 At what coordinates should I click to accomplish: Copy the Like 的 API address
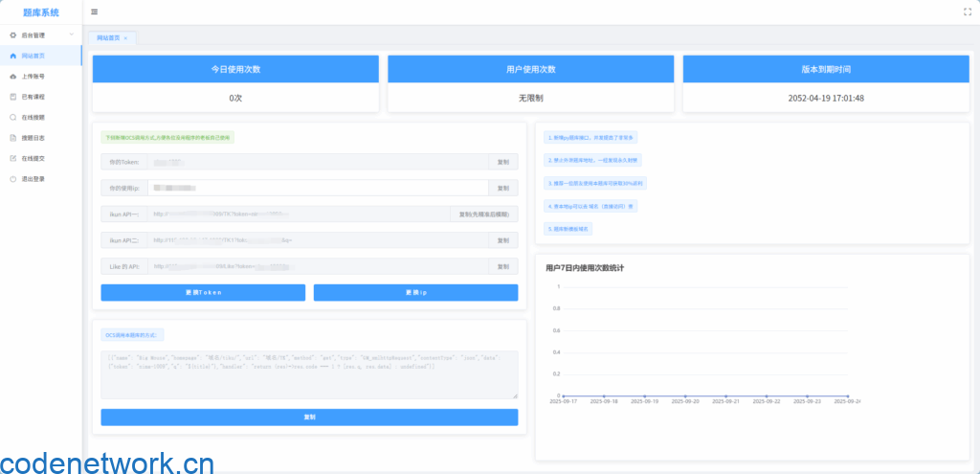pos(502,266)
